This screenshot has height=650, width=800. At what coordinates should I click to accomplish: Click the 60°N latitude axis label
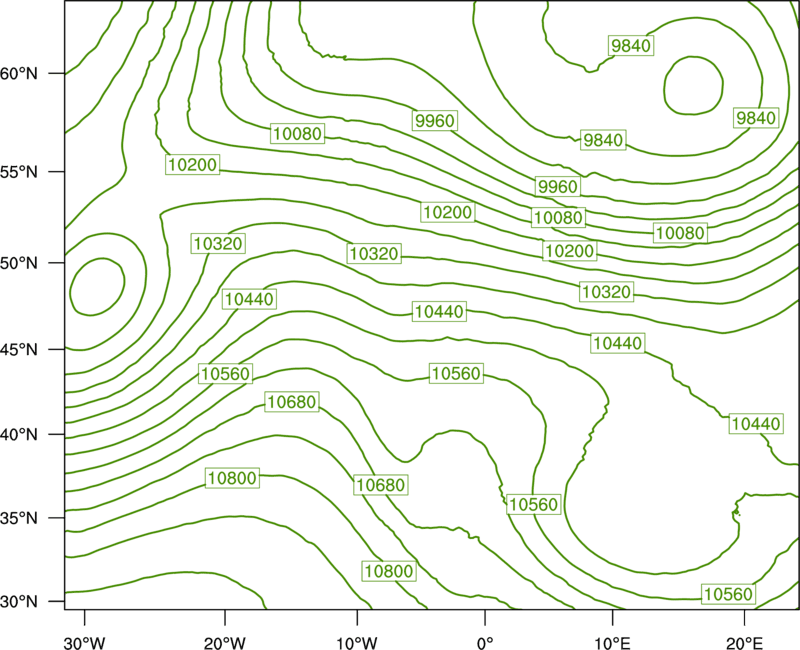pos(19,74)
